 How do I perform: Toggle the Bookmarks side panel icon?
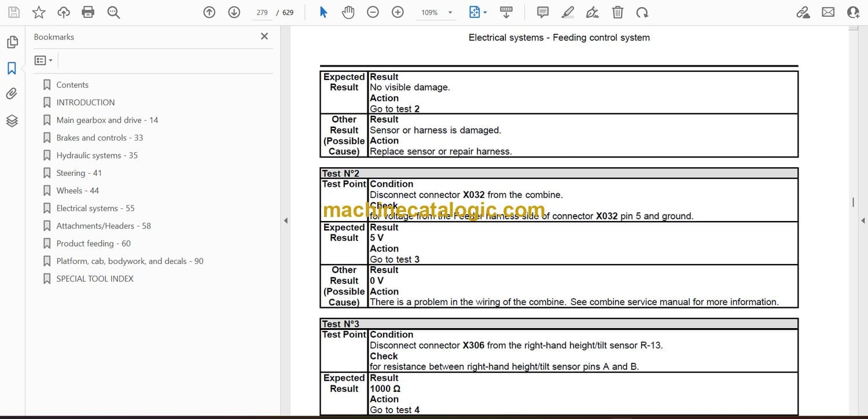tap(12, 68)
